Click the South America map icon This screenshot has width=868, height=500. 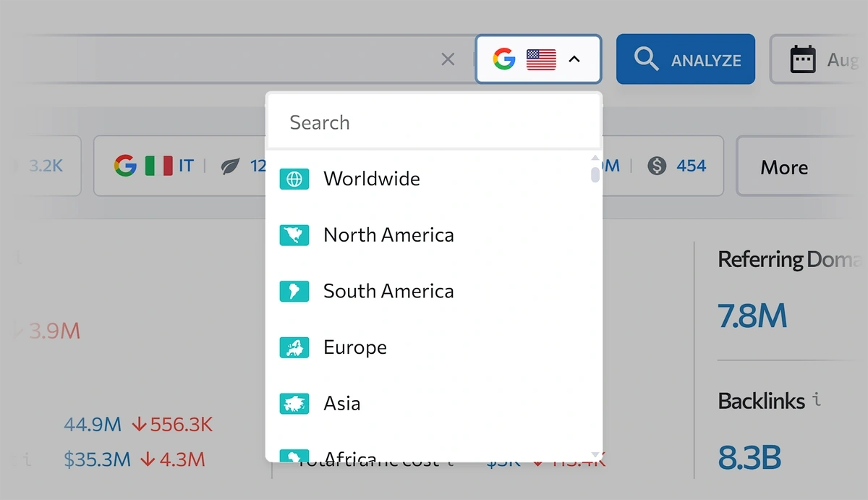pos(294,291)
